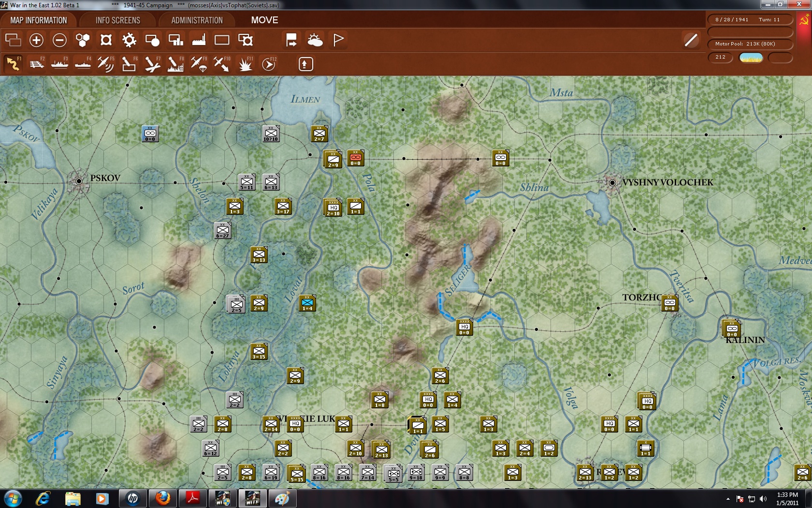Image resolution: width=812 pixels, height=508 pixels.
Task: Click the pennant flag icon
Action: point(338,40)
